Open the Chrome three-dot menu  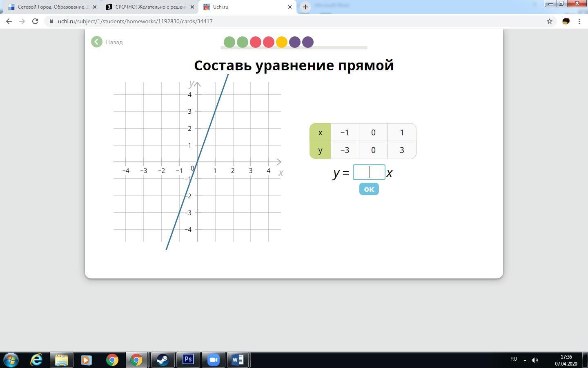[x=579, y=21]
